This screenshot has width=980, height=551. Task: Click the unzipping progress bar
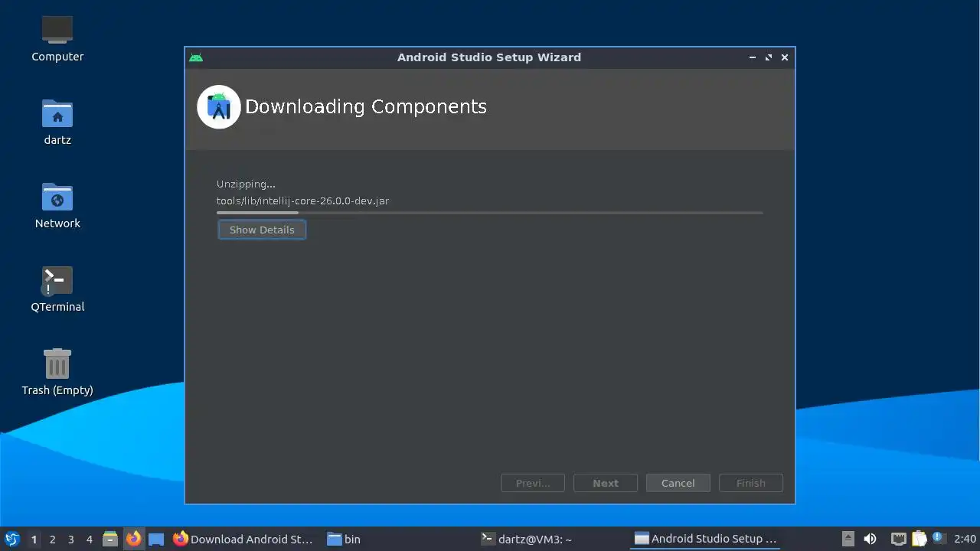click(x=489, y=213)
